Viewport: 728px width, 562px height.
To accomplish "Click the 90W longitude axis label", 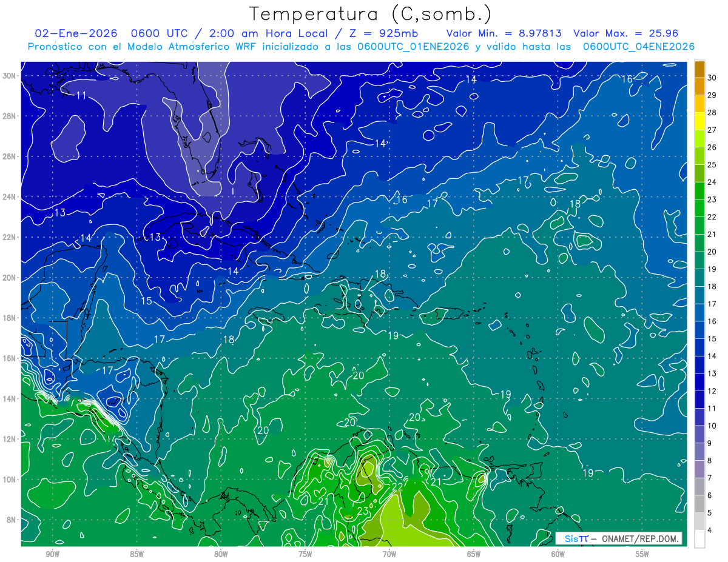I will (x=52, y=554).
